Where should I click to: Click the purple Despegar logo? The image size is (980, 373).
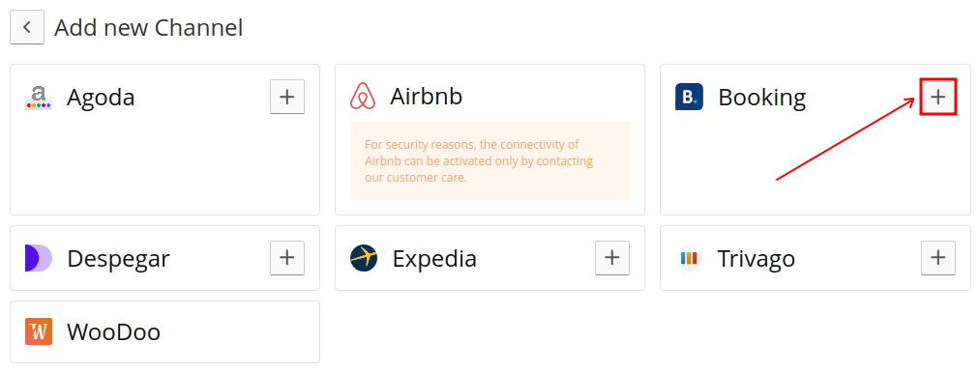point(39,258)
